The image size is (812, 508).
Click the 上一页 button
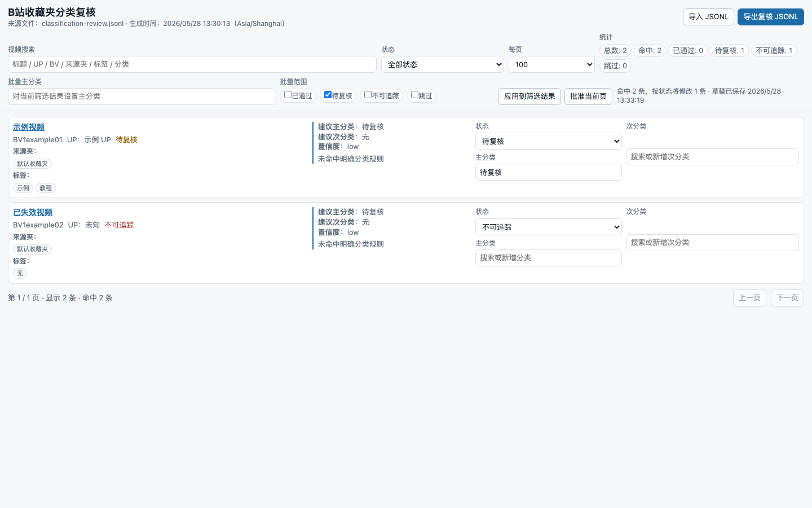click(749, 298)
